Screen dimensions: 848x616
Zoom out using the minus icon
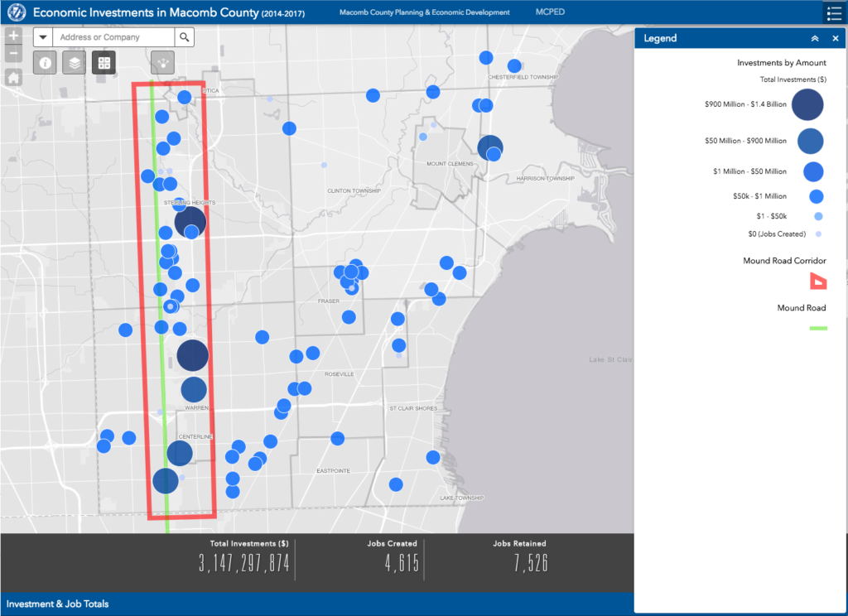[12, 53]
